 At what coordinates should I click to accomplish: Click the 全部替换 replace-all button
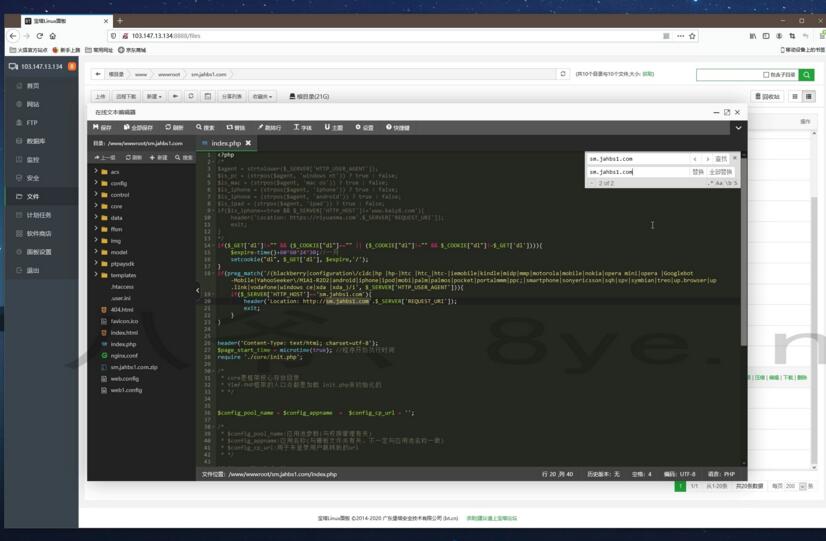tap(720, 172)
